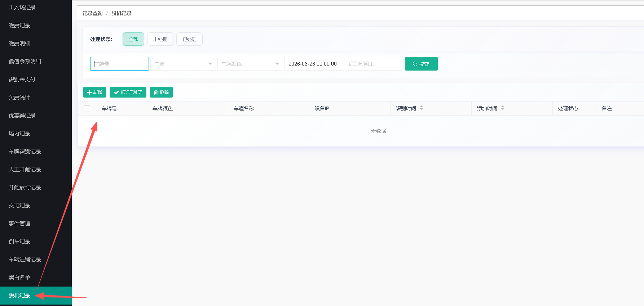
Task: Go to 交班记录 page
Action: pos(19,206)
